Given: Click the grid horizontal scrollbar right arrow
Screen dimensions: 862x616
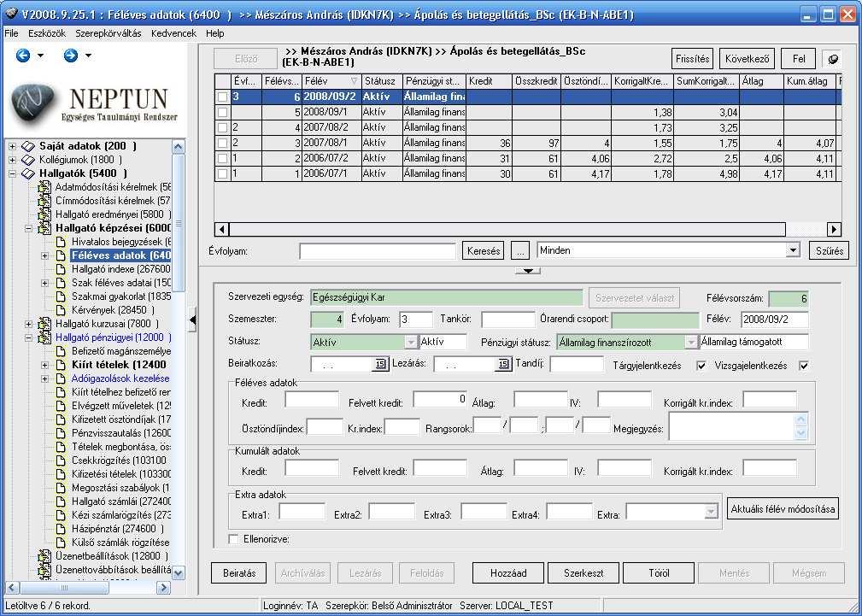Looking at the screenshot, I should coord(834,229).
